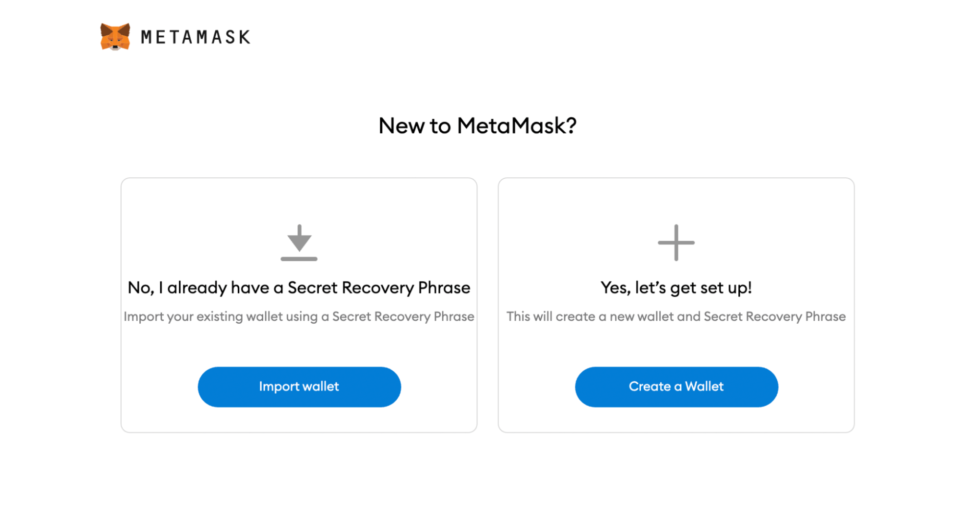Click 'Yes, let's get set up!' text

[676, 288]
